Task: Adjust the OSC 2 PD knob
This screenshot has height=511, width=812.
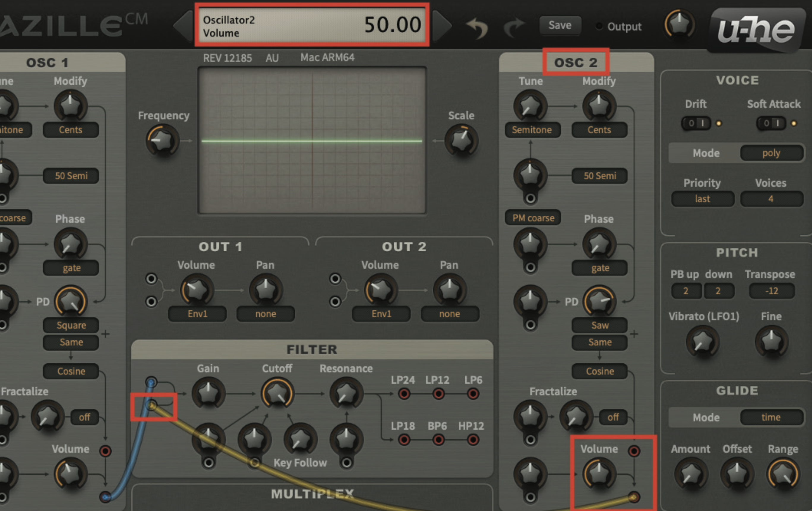Action: coord(599,301)
